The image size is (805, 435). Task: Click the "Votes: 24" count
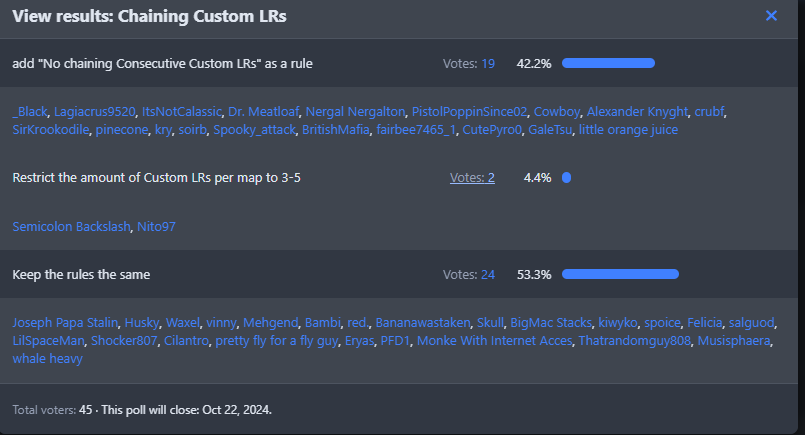pos(469,274)
